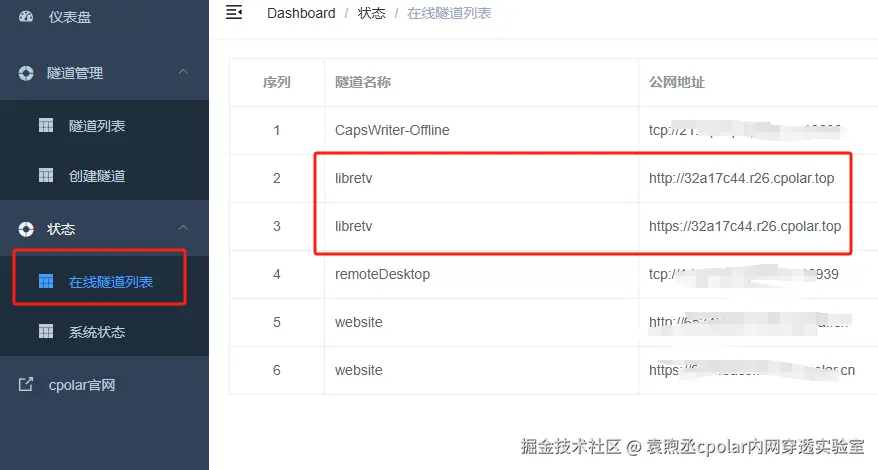Click the 在线隧道列表 breadcrumb

click(449, 13)
